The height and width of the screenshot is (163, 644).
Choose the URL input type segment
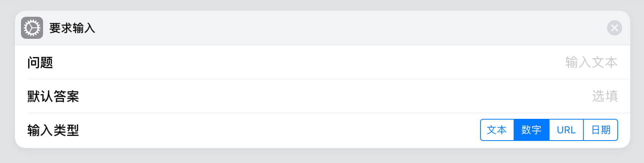[566, 130]
